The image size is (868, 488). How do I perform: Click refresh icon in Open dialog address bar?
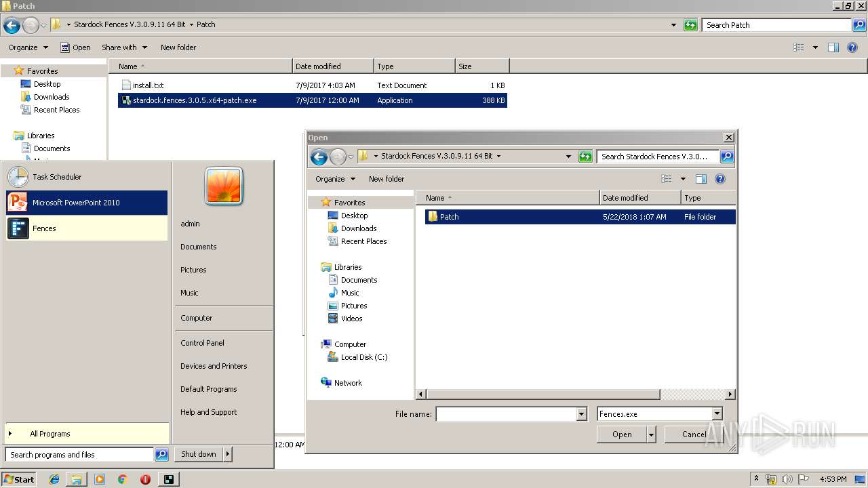point(585,157)
